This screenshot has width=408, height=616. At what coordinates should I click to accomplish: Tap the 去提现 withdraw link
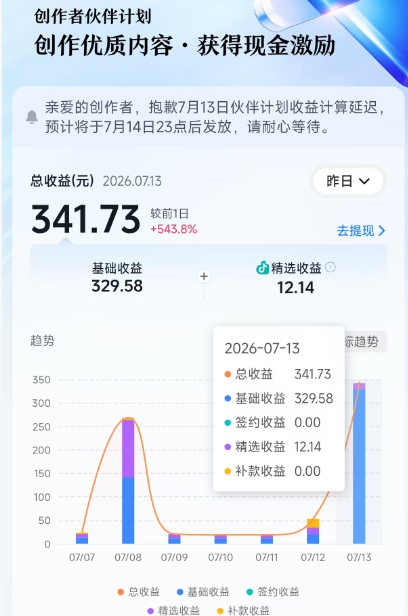click(x=361, y=231)
